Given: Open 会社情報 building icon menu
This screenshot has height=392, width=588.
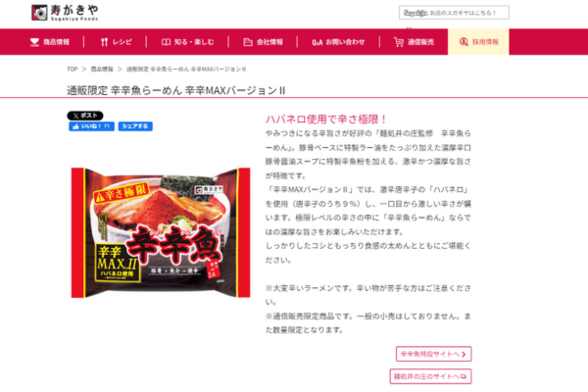Looking at the screenshot, I should 263,42.
